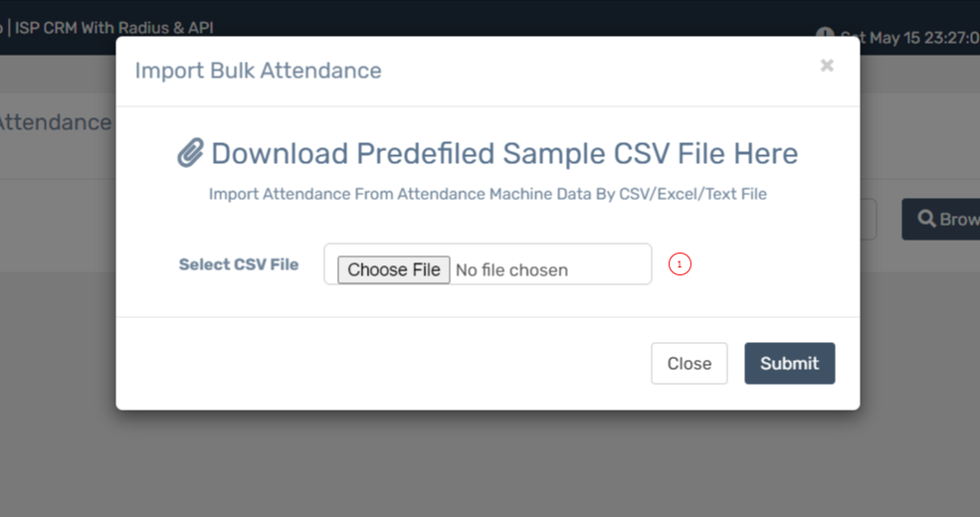Image resolution: width=980 pixels, height=517 pixels.
Task: Dismiss the dialog with the X icon
Action: click(827, 66)
